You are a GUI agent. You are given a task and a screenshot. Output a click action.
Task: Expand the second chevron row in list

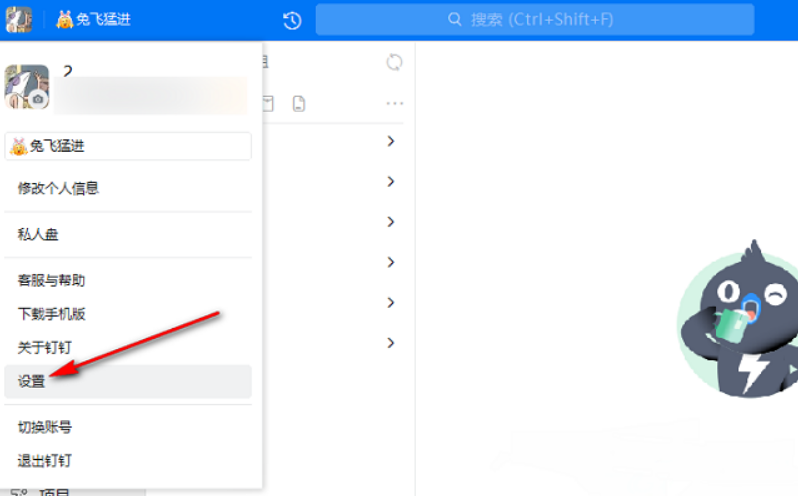[x=390, y=182]
